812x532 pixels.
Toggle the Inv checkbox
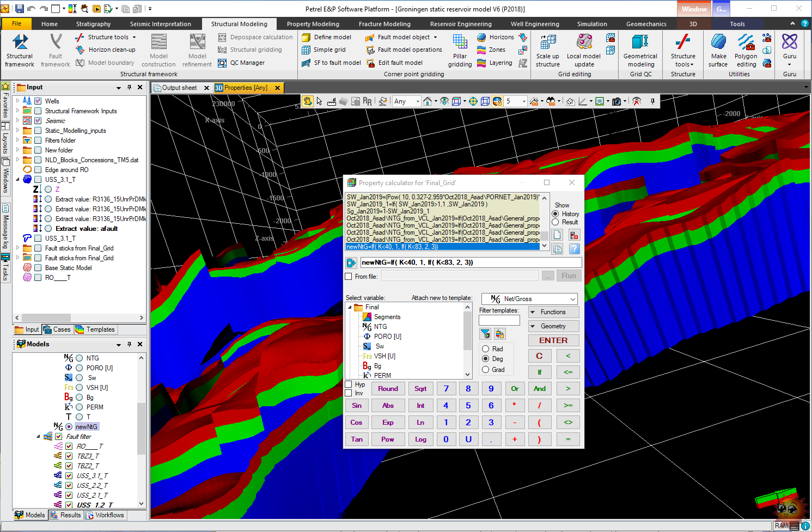pos(349,393)
